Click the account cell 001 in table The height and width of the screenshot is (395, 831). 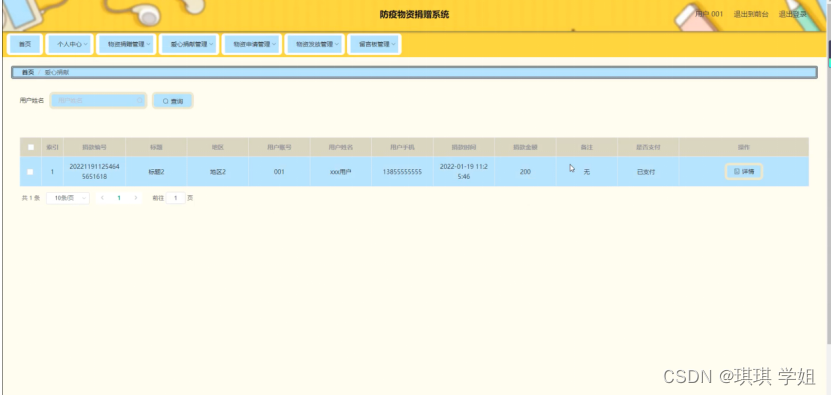click(279, 172)
